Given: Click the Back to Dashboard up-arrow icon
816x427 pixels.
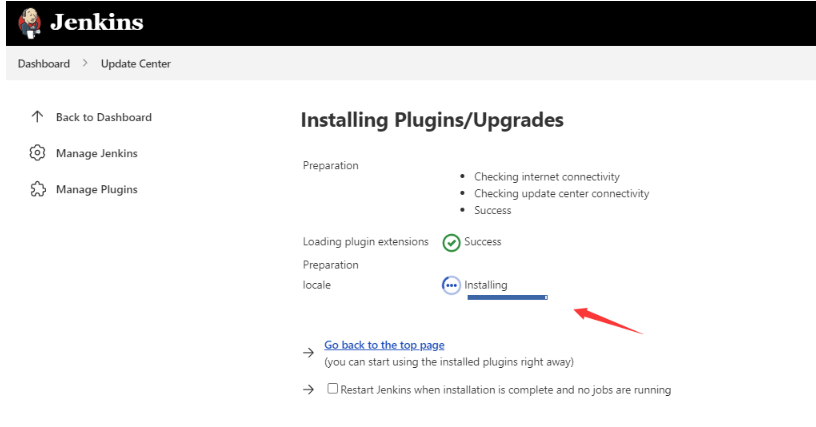Looking at the screenshot, I should click(x=37, y=117).
